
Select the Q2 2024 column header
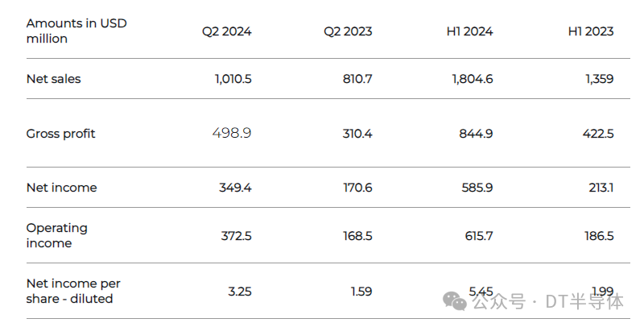coord(226,31)
